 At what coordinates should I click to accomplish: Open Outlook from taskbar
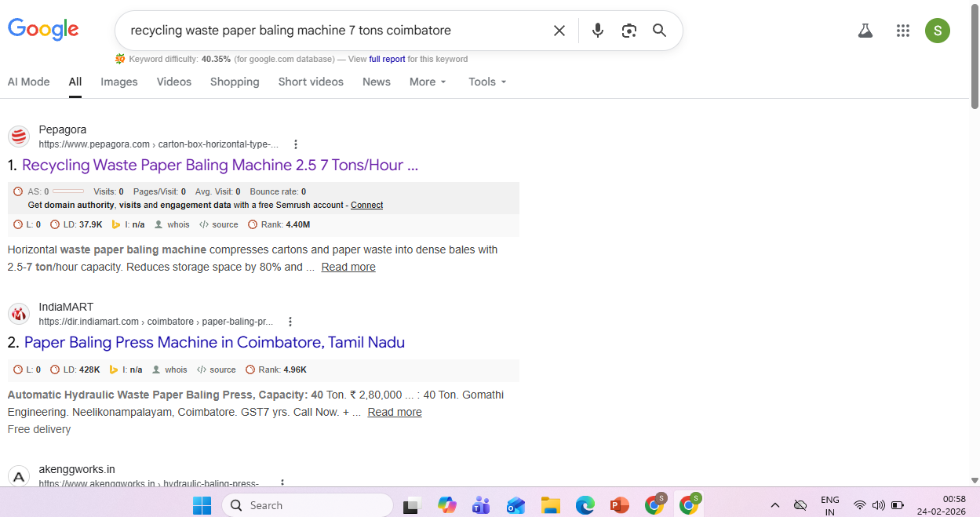coord(516,505)
